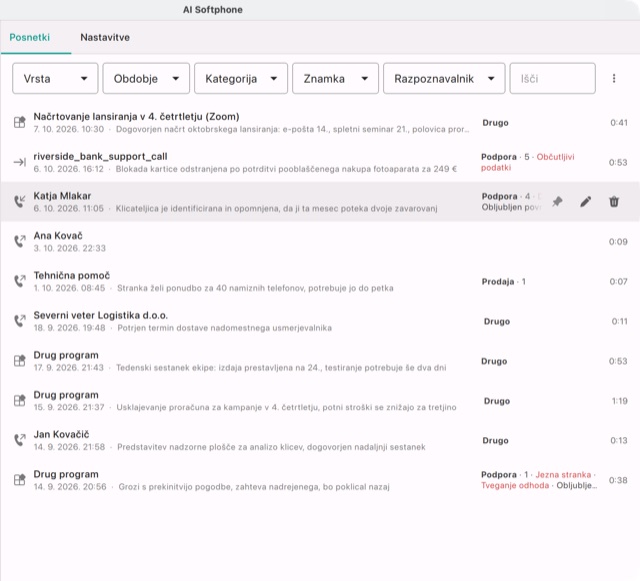Open the Vrsta filter dropdown
This screenshot has width=640, height=581.
(x=55, y=78)
